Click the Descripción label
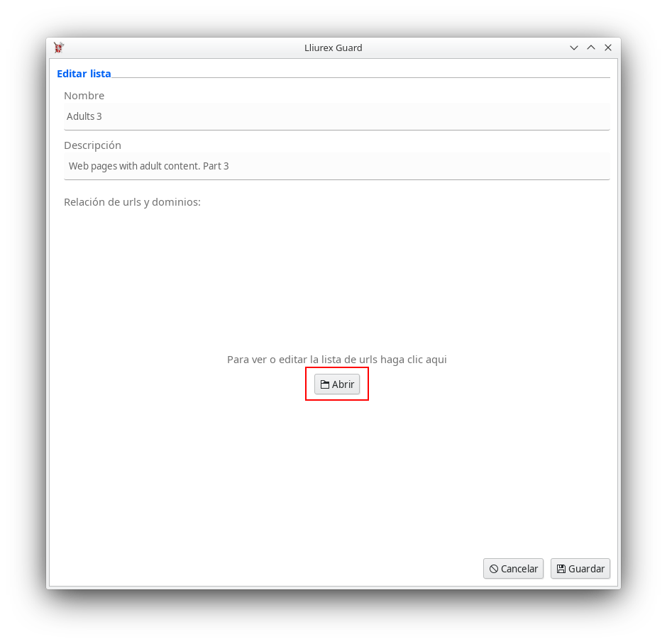The height and width of the screenshot is (644, 667). (x=93, y=145)
